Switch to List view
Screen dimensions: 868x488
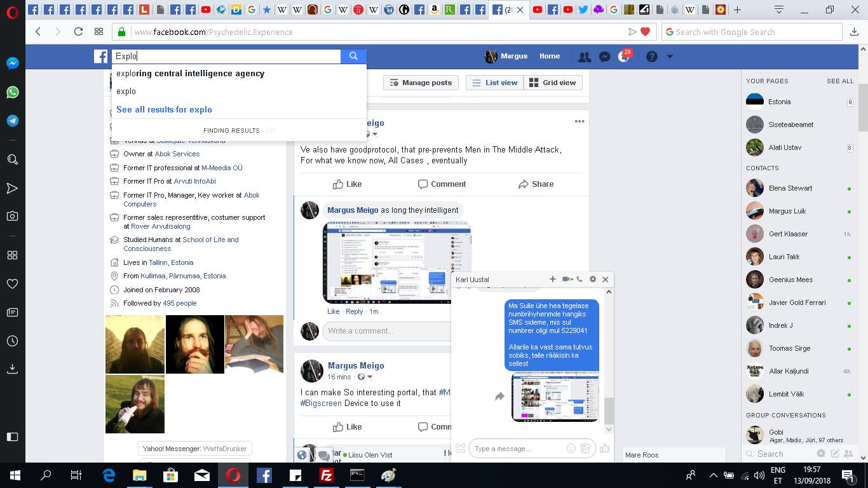(494, 83)
